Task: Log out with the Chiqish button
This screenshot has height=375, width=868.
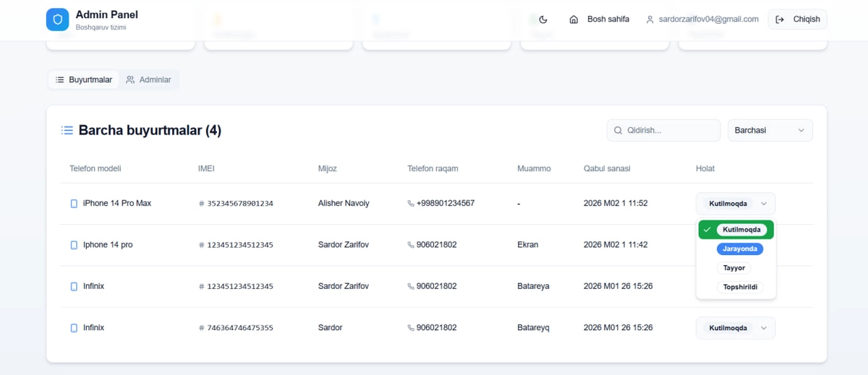Action: 797,20
